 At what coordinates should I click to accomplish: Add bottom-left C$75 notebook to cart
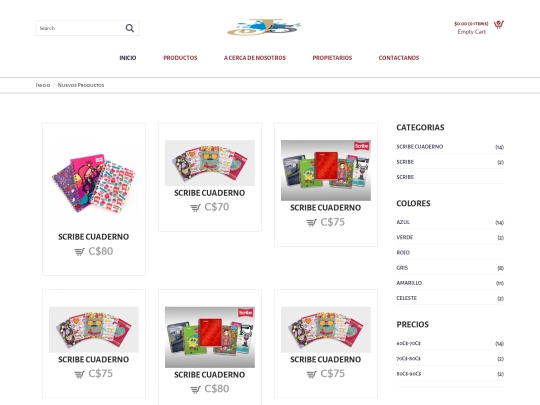(x=79, y=374)
